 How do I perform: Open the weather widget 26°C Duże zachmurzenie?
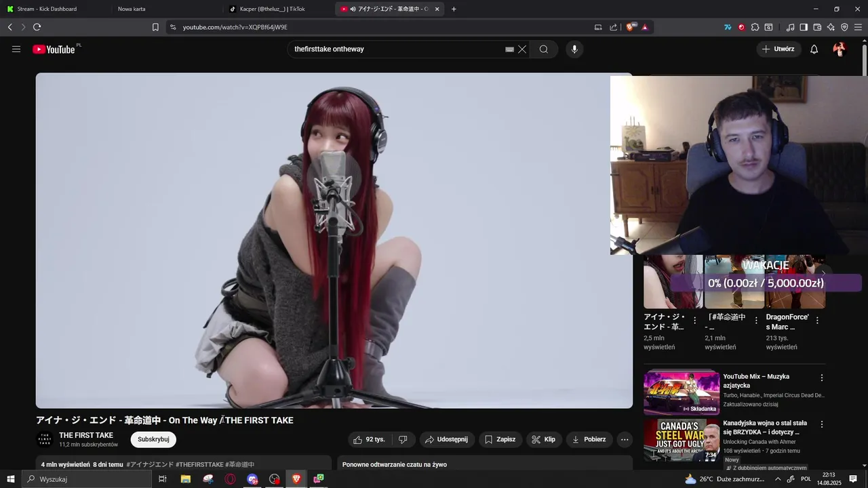tap(724, 479)
